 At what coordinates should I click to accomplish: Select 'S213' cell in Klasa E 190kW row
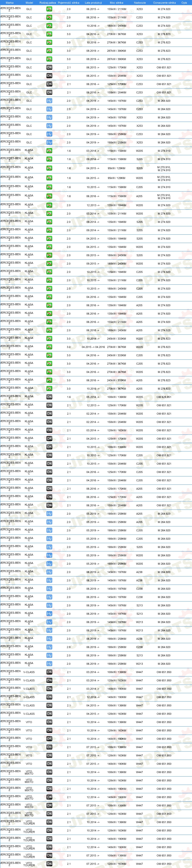pyautogui.click(x=139, y=655)
